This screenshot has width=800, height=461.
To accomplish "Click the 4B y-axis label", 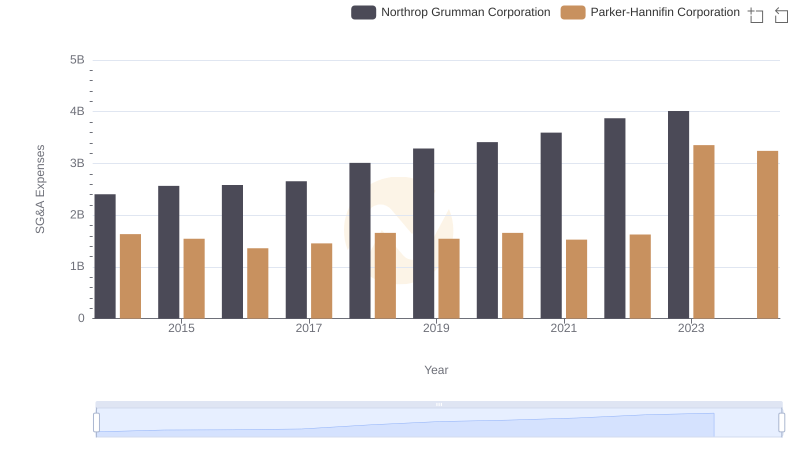I will [x=77, y=111].
